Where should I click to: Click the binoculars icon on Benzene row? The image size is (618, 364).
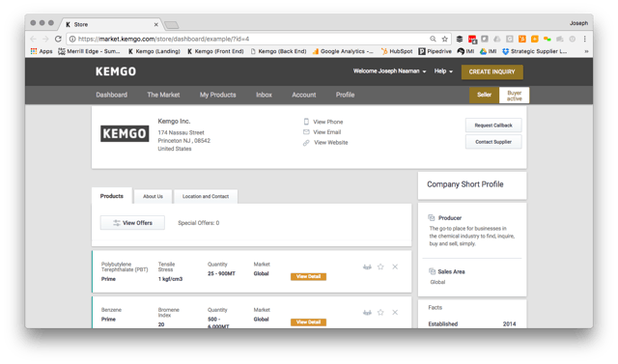367,313
